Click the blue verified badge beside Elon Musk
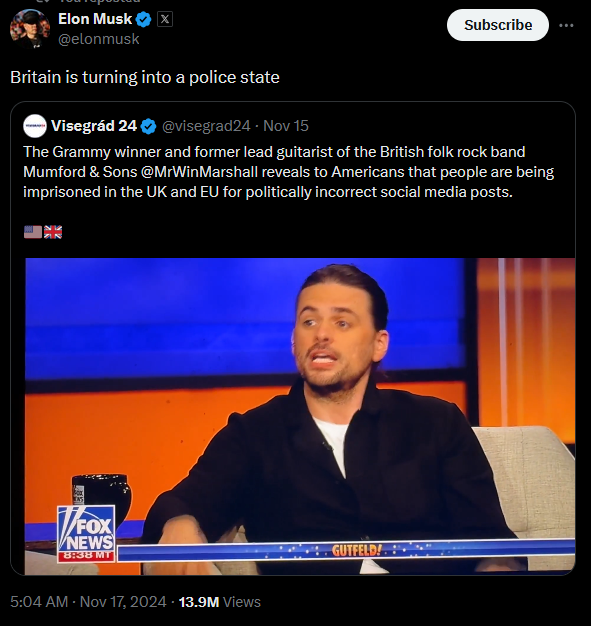The width and height of the screenshot is (591, 626). coord(144,20)
